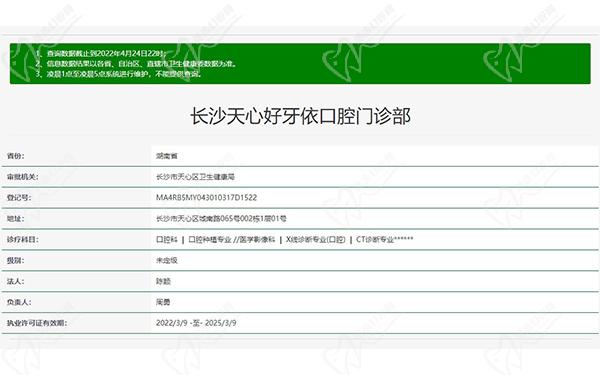Click the 级别 row label
600x375 pixels.
[15, 260]
